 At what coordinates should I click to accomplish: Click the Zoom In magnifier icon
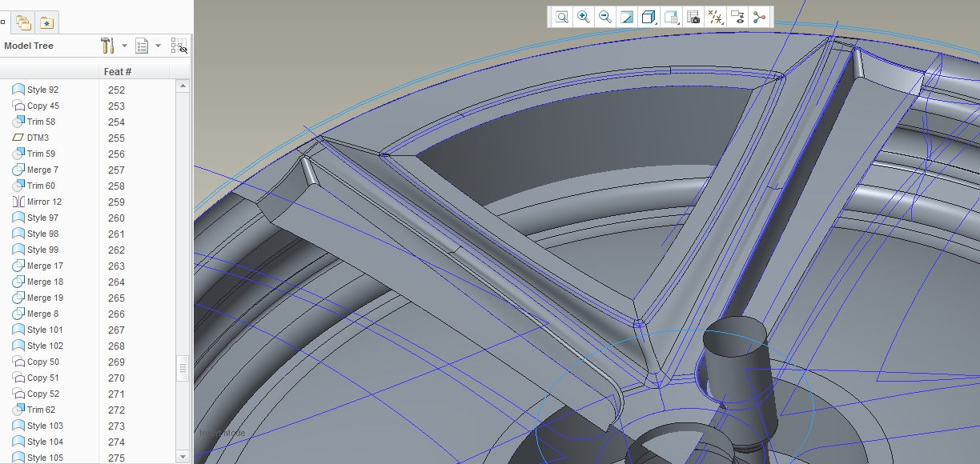[x=584, y=17]
